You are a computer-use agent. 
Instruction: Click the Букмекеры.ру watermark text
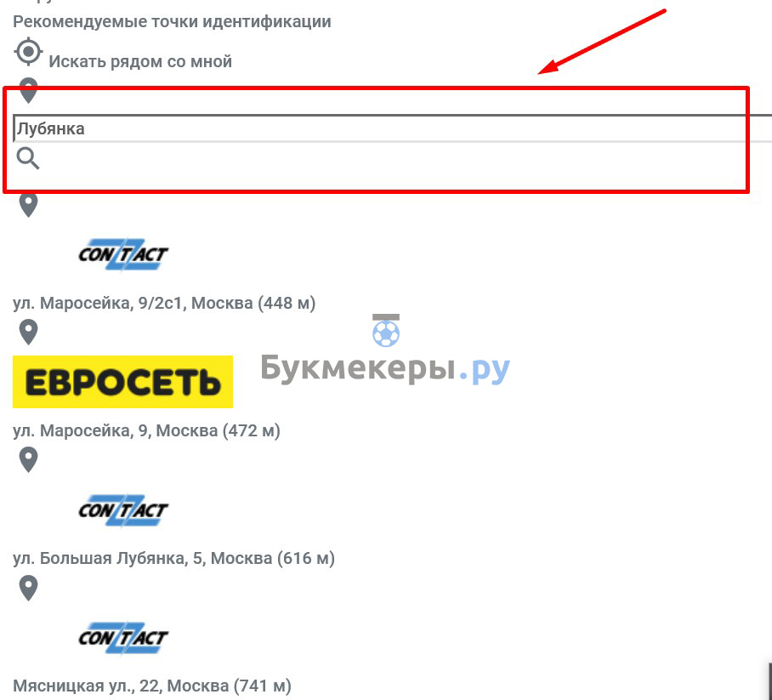pos(385,368)
